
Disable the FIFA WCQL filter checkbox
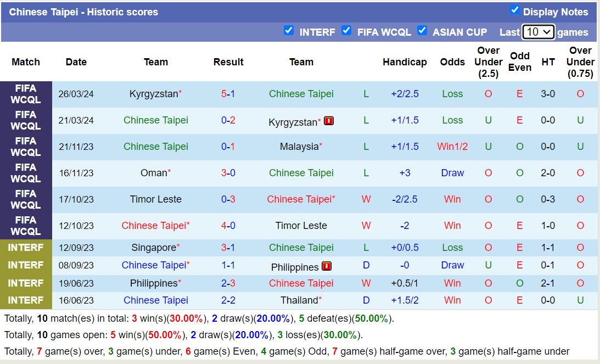(347, 31)
